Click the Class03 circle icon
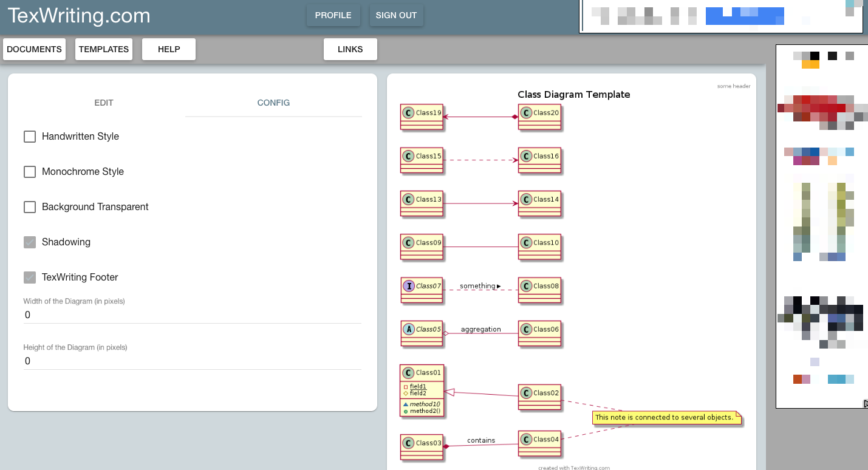The image size is (868, 470). (409, 443)
